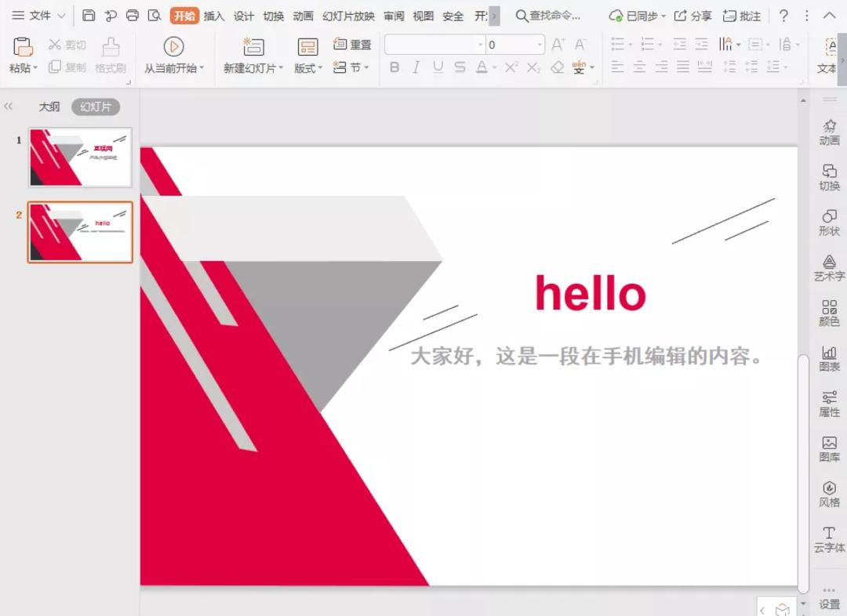Click the 从当前开始 play slideshow icon

173,47
